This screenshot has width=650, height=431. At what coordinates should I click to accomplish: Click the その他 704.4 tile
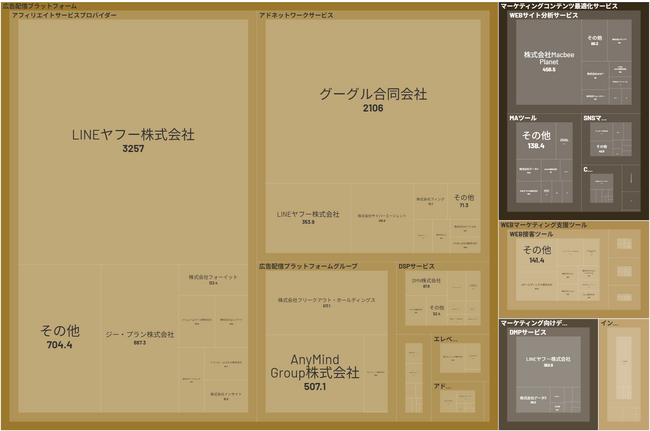pyautogui.click(x=56, y=337)
